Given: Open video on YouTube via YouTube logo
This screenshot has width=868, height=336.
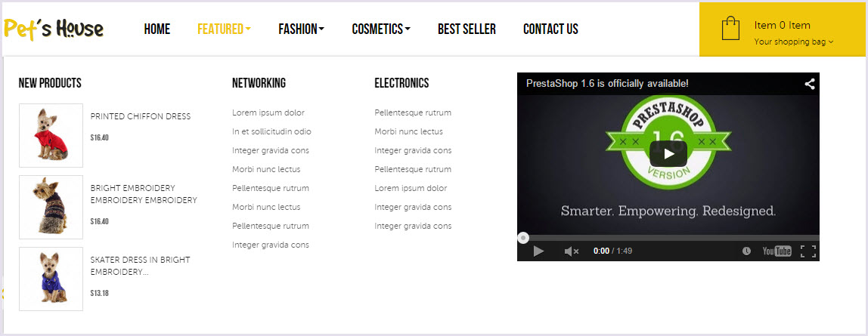Looking at the screenshot, I should (x=777, y=251).
